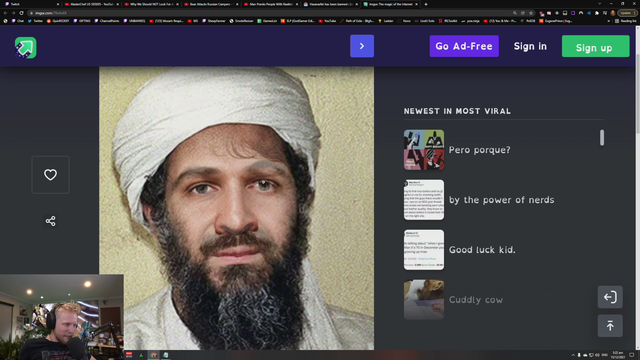Open 'by the power of nerds' title

501,200
